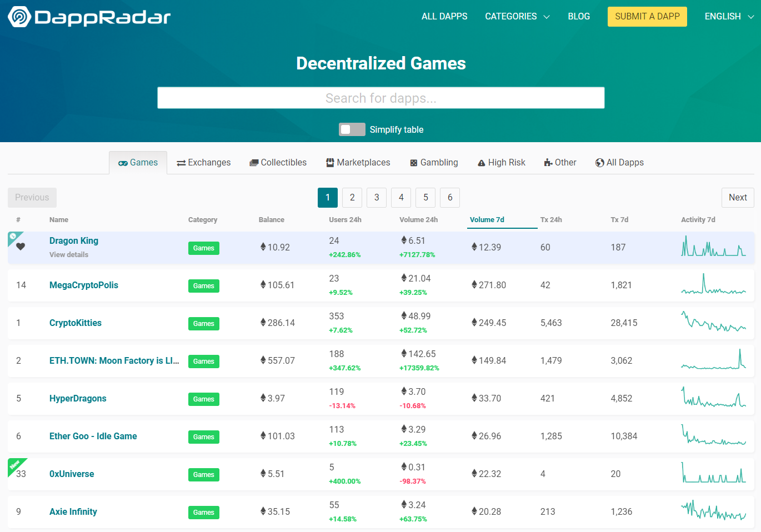Sort table by Balance column
This screenshot has height=532, width=761.
point(272,220)
